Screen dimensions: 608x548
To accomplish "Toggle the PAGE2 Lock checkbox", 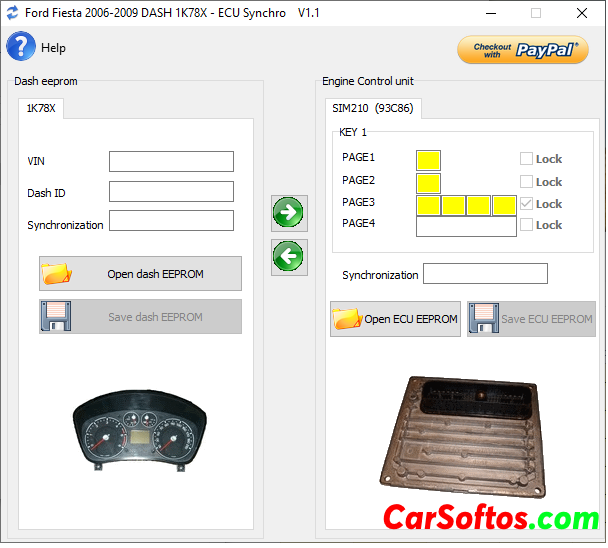I will pyautogui.click(x=526, y=182).
